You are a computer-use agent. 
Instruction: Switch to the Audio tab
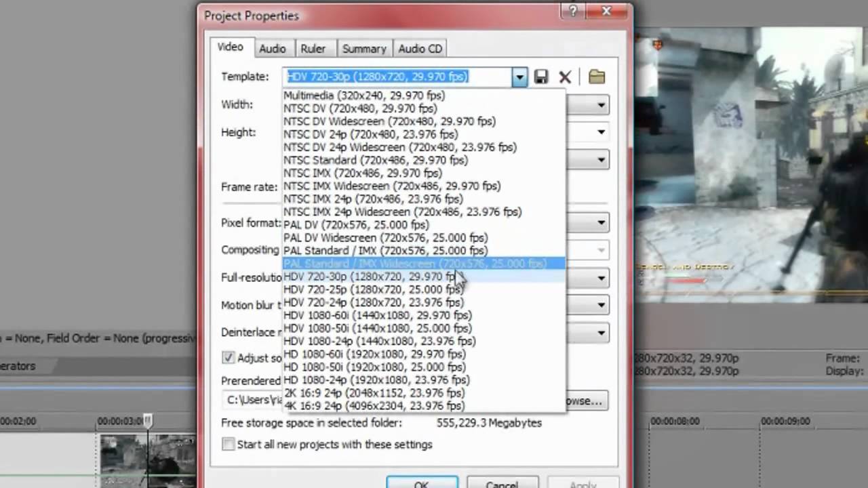[272, 49]
